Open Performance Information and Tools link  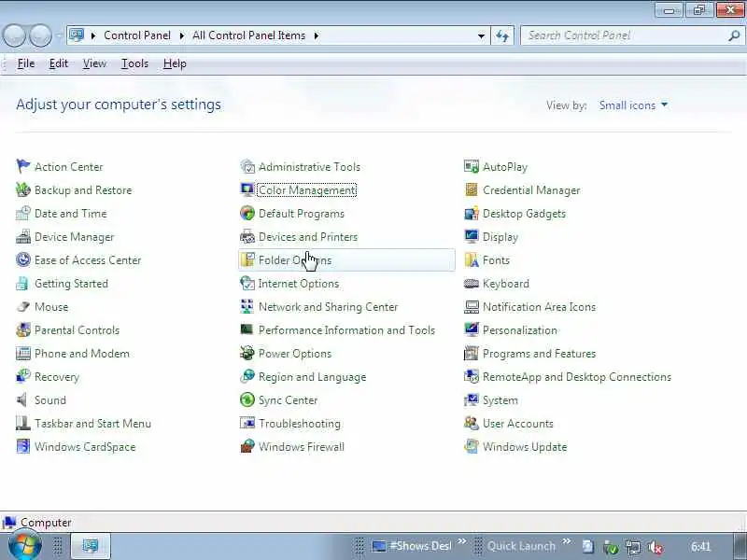[346, 330]
